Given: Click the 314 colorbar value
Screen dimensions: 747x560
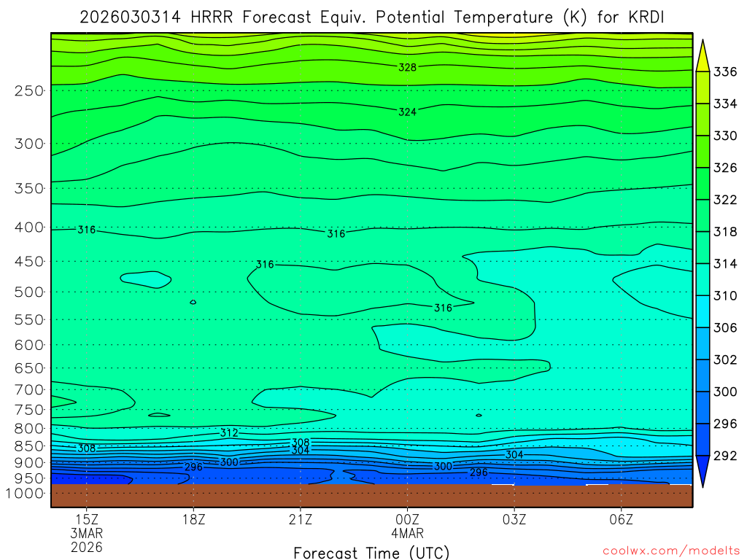Looking at the screenshot, I should 725,264.
